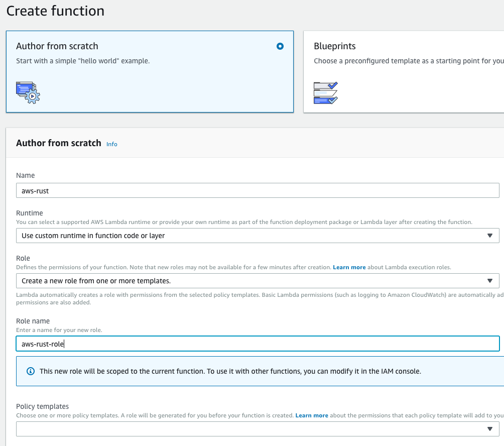Screen dimensions: 504x446
Task: Open the empty Policy templates combo box
Action: pyautogui.click(x=257, y=428)
